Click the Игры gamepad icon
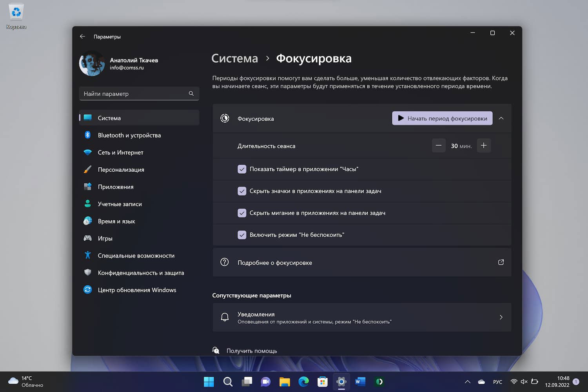The height and width of the screenshot is (392, 588). pyautogui.click(x=88, y=238)
